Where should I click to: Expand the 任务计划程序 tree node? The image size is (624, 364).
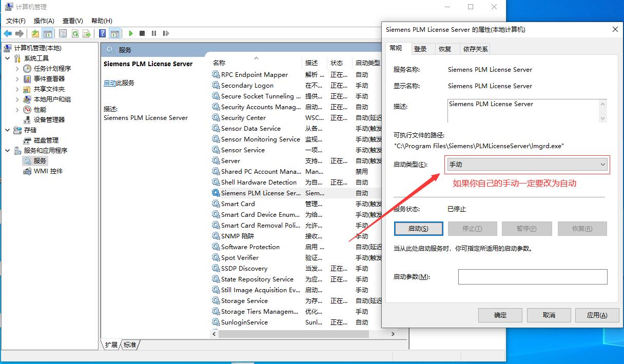[17, 69]
